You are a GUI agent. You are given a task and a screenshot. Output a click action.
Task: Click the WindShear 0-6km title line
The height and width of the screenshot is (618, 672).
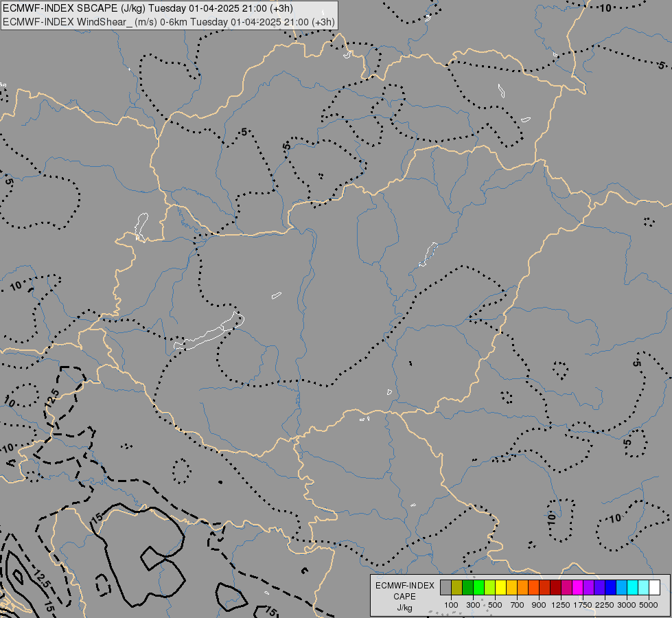169,22
